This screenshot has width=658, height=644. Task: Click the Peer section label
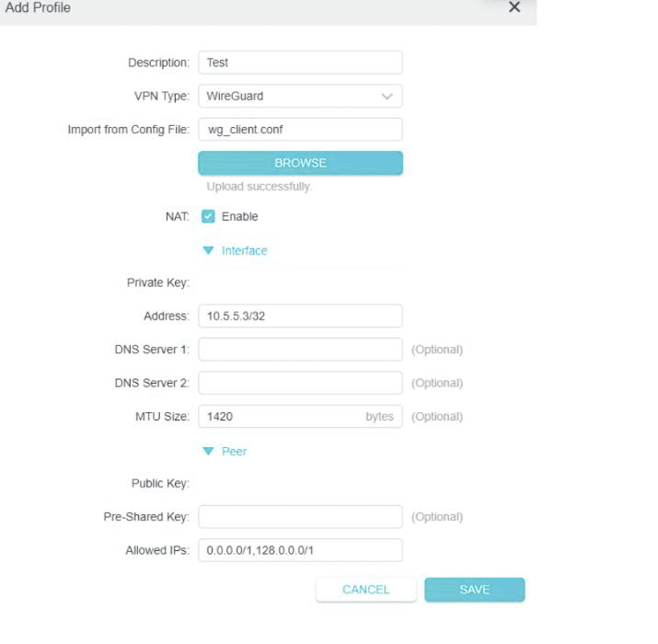[234, 452]
